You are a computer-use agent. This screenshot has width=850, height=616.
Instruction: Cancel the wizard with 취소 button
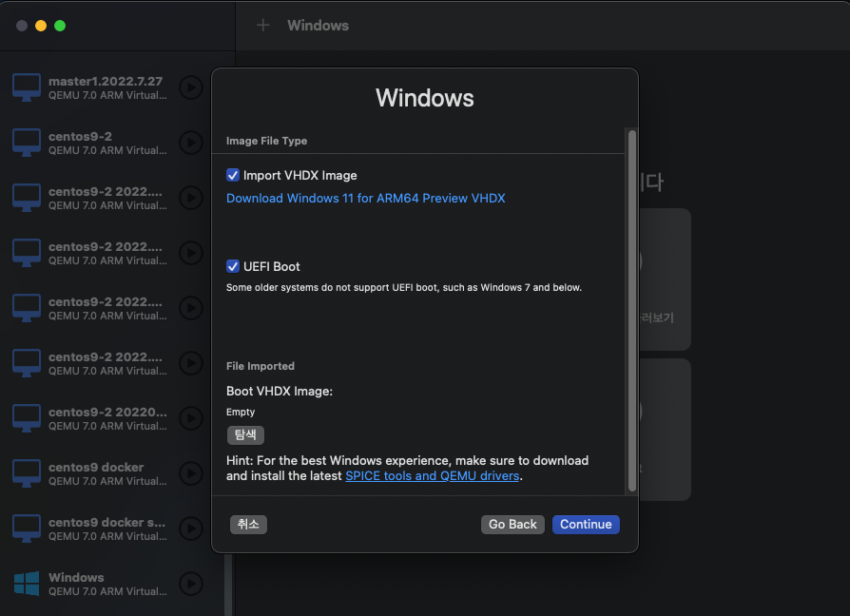click(248, 525)
